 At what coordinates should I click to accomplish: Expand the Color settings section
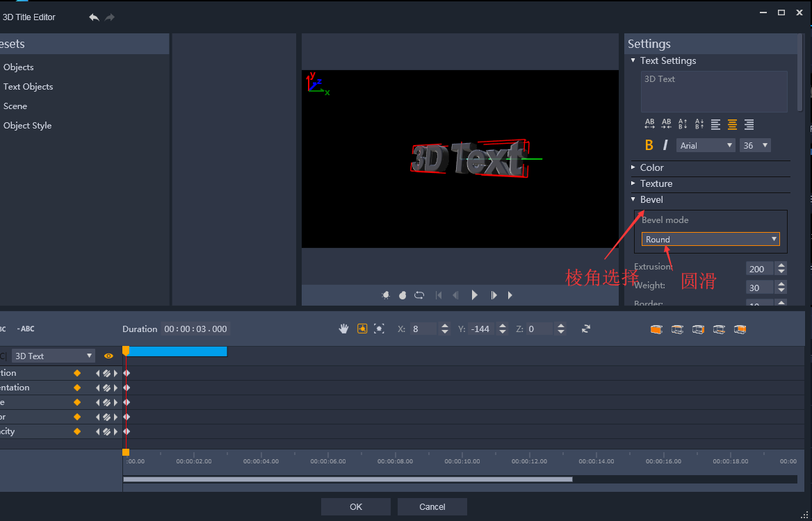[x=651, y=167]
